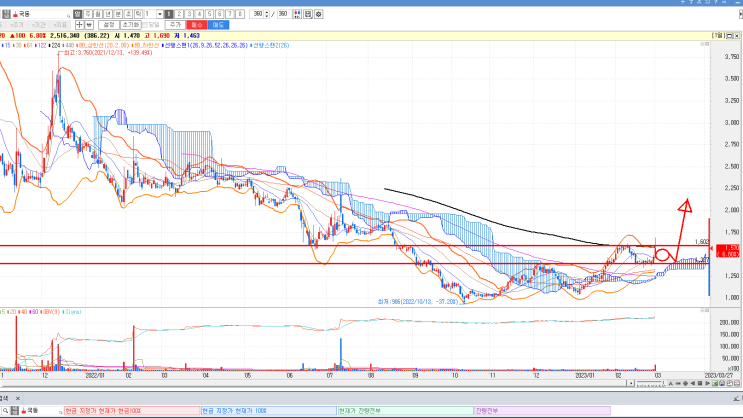
Task: Open the +기간 period tab
Action: (38, 25)
